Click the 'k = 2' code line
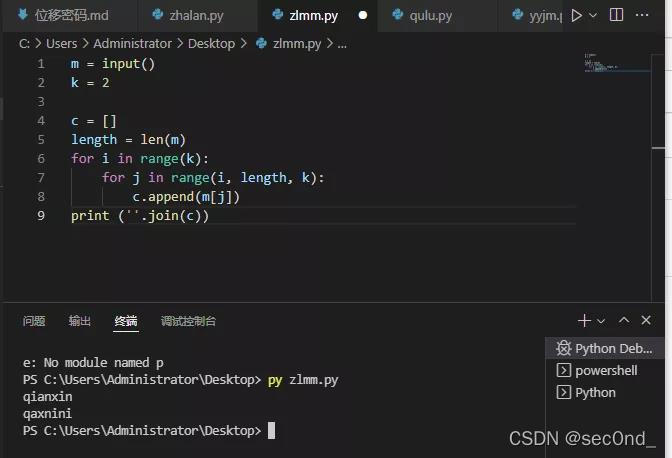 coord(90,83)
